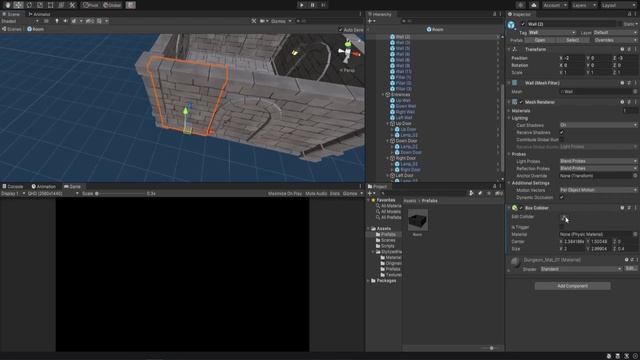Click the Mesh field object picker icon

tap(635, 92)
